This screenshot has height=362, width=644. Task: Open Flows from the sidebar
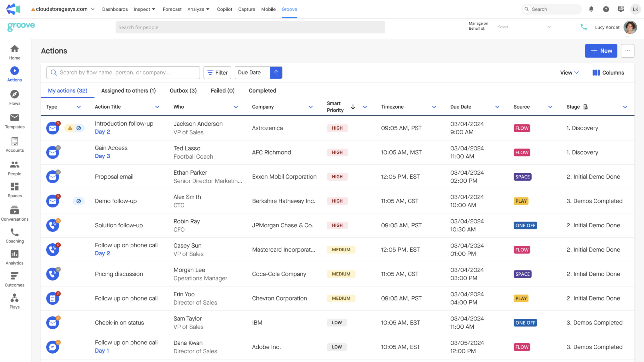[x=15, y=98]
